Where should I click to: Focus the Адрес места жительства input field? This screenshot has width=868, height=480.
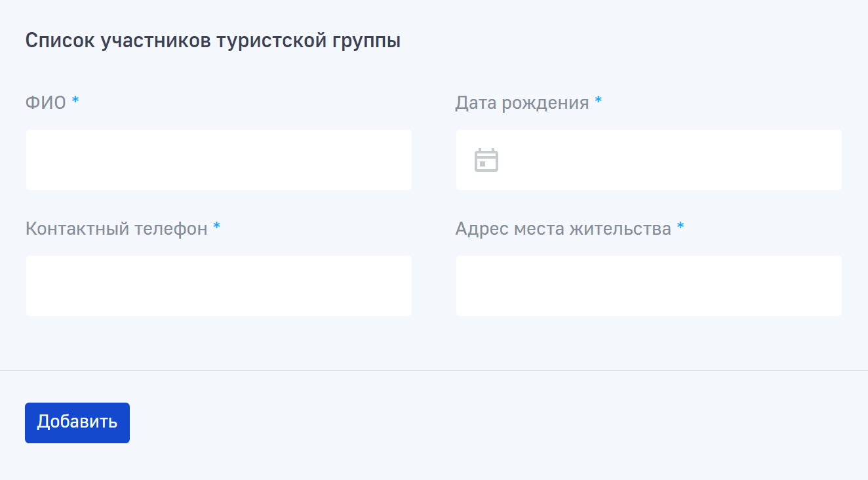coord(649,286)
